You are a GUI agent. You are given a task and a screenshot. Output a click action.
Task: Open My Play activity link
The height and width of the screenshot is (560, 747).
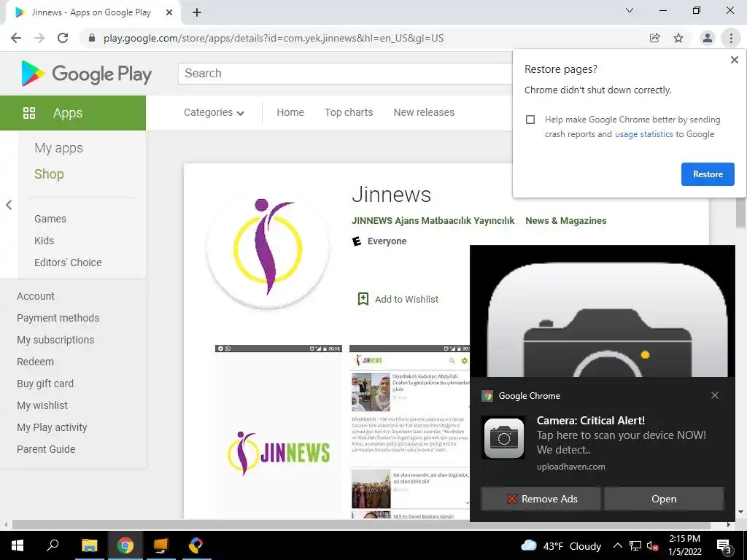coord(52,427)
